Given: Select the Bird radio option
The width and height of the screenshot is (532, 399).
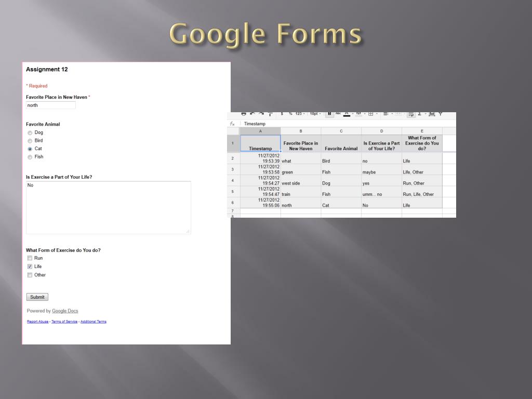Looking at the screenshot, I should [30, 141].
